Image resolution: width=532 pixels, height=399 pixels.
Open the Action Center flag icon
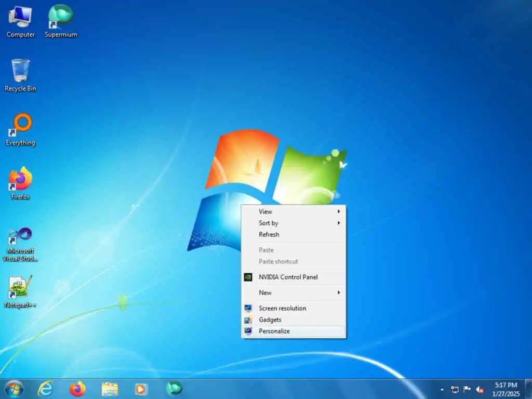[x=467, y=389]
